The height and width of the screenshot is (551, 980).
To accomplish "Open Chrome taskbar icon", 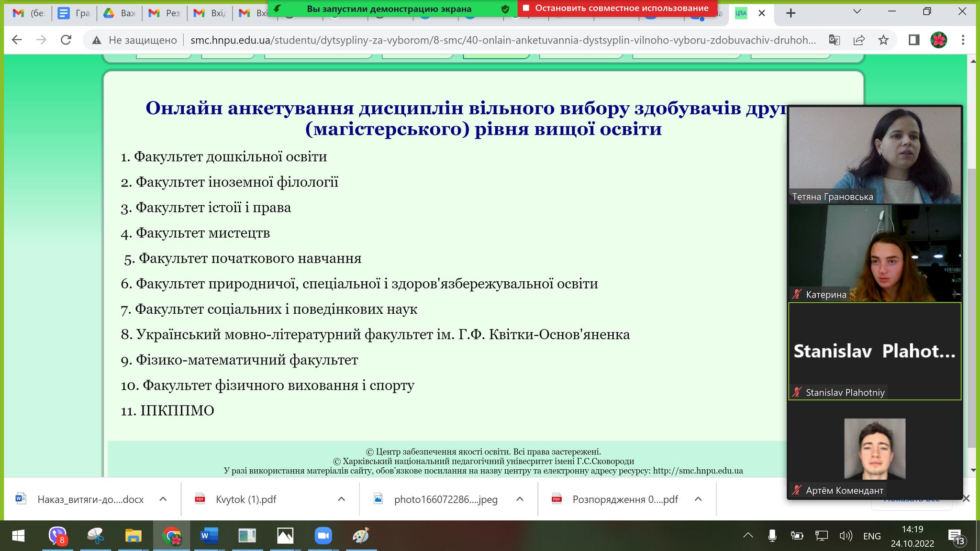I will (171, 536).
